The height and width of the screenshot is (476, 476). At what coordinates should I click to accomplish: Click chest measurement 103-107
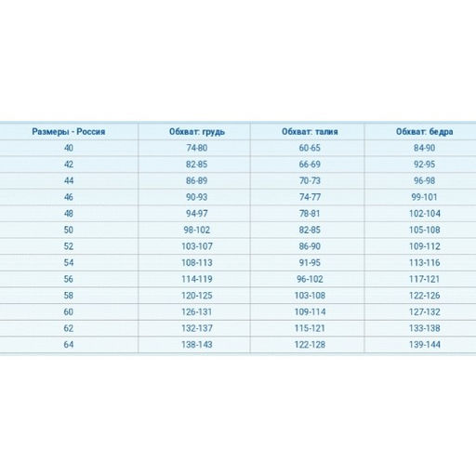197,246
